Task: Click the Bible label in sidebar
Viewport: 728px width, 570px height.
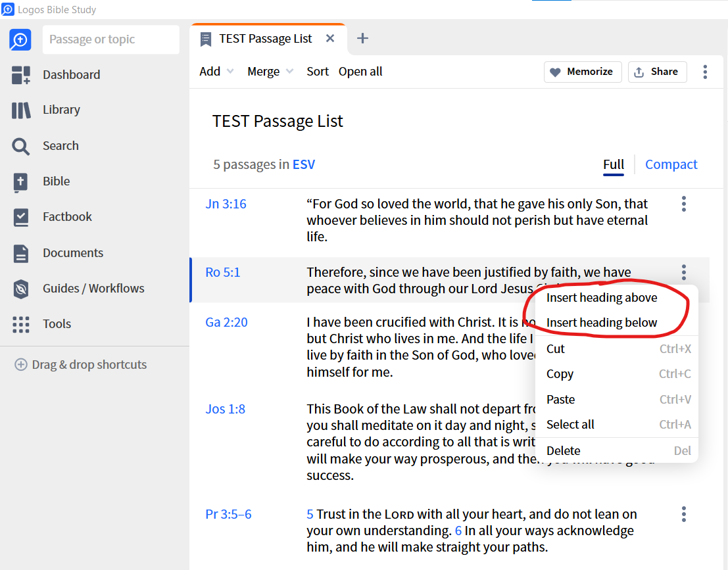Action: 56,181
